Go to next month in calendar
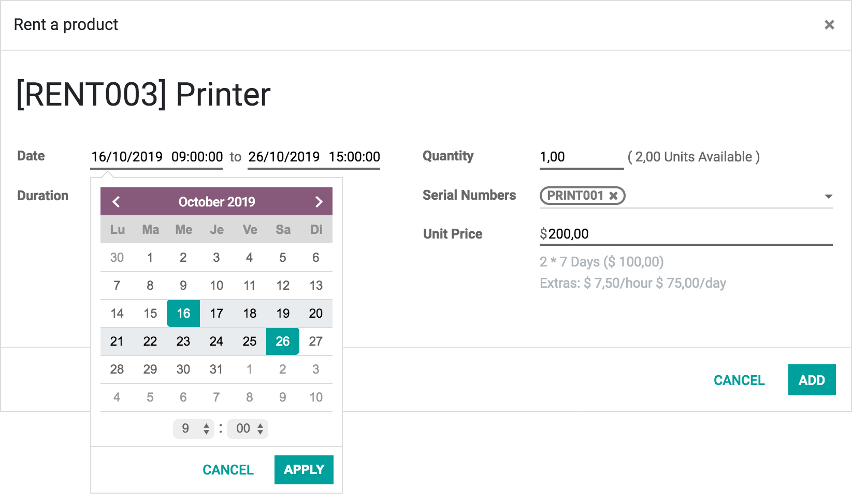The width and height of the screenshot is (852, 504). 319,202
